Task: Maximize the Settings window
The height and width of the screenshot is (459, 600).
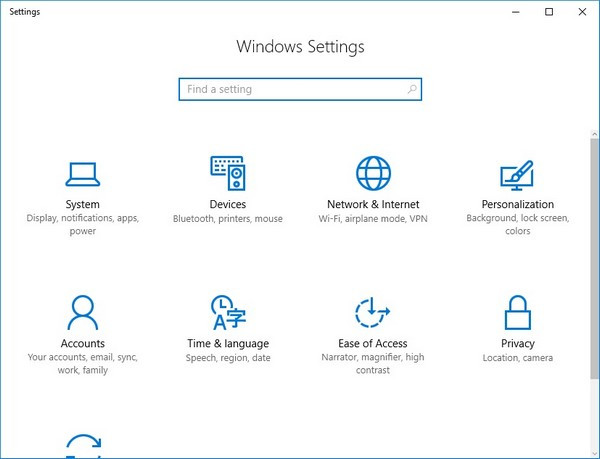Action: click(549, 12)
